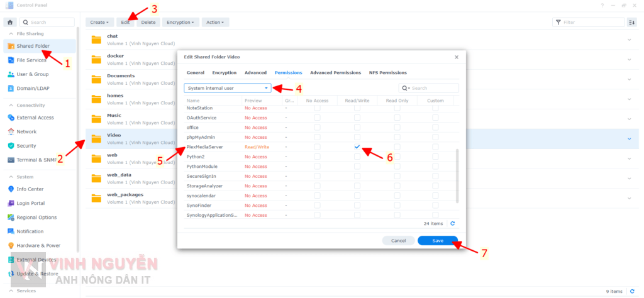The image size is (644, 298).
Task: Click the sort order icon beside Filter
Action: point(631,22)
